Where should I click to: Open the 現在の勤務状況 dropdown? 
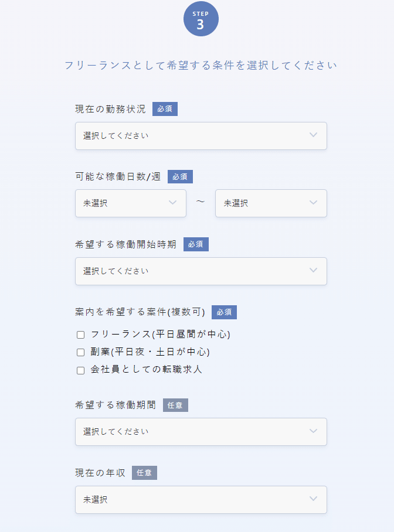(193, 136)
